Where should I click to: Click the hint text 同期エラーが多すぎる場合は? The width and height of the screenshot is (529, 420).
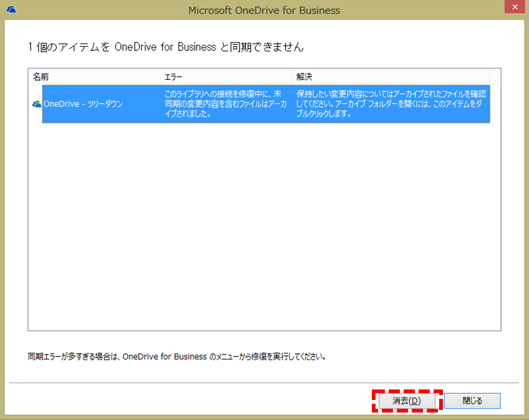(x=177, y=356)
